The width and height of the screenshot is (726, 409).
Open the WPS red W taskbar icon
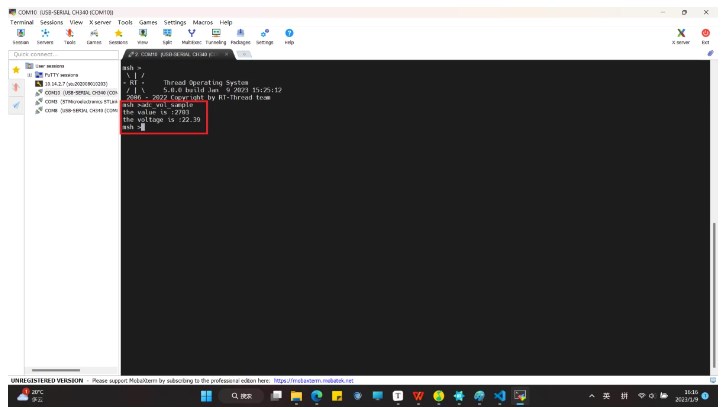[x=418, y=396]
